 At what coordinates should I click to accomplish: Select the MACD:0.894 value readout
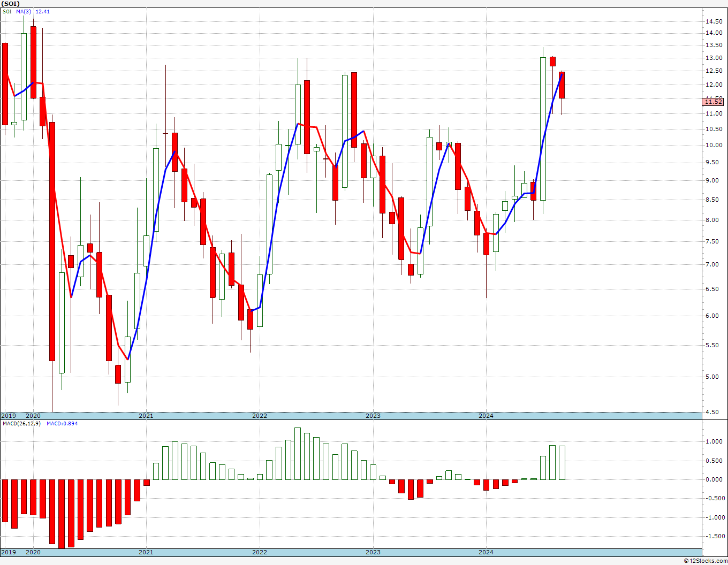62,424
